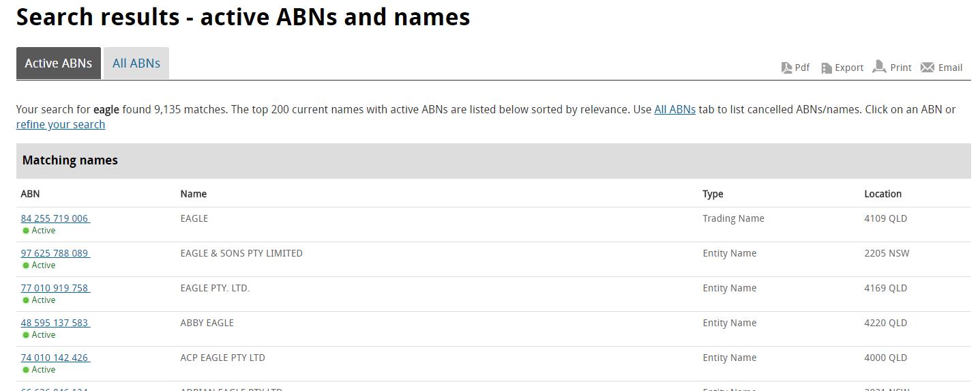Image resolution: width=980 pixels, height=391 pixels.
Task: Open ABN 97 625 788 089
Action: [x=55, y=253]
